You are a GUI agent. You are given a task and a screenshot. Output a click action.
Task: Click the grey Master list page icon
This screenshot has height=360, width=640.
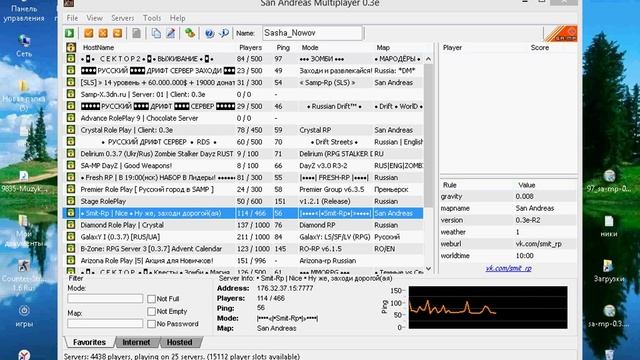coord(136,33)
